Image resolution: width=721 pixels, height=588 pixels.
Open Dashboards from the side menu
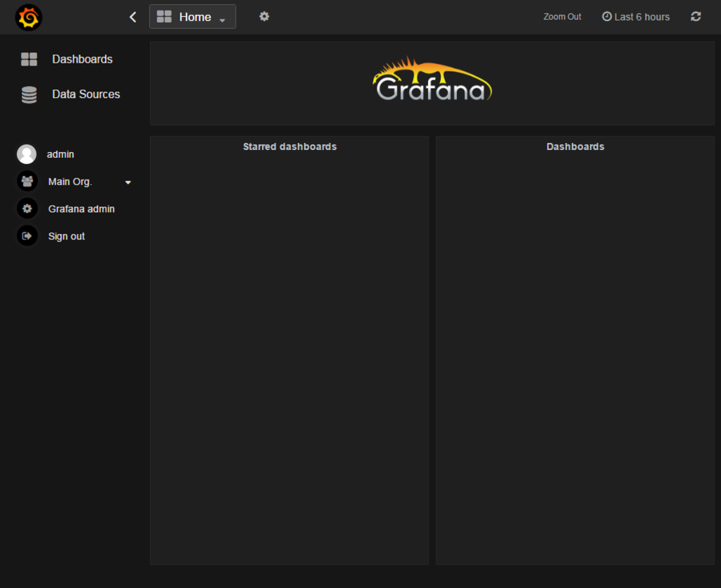point(82,59)
